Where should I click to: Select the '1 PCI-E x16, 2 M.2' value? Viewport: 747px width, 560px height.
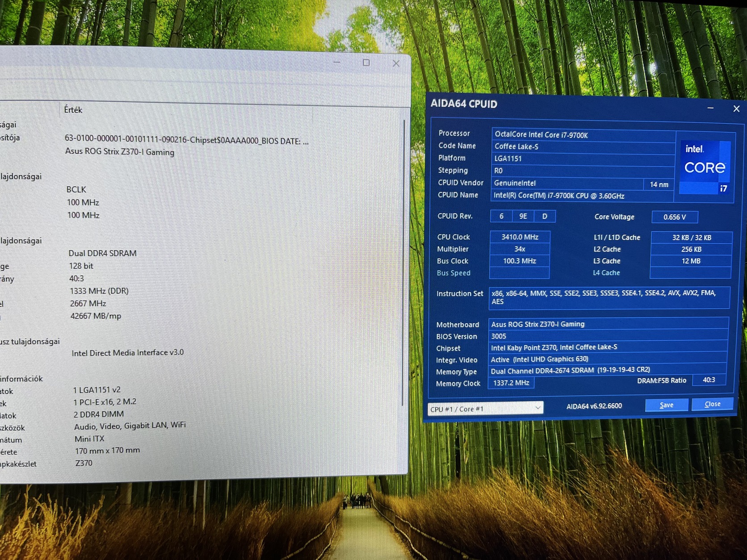pos(105,402)
